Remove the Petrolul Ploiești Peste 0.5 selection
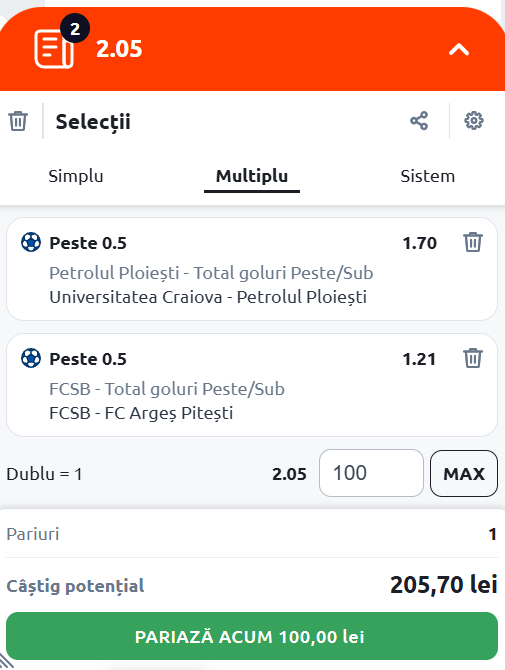This screenshot has width=505, height=670. 473,242
